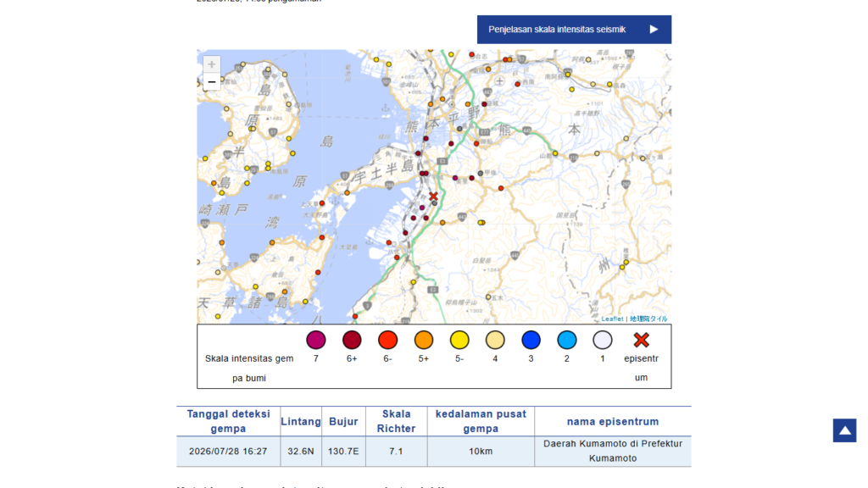Click intensity 5- yellow legend circle
This screenshot has height=488, width=868.
pyautogui.click(x=459, y=340)
